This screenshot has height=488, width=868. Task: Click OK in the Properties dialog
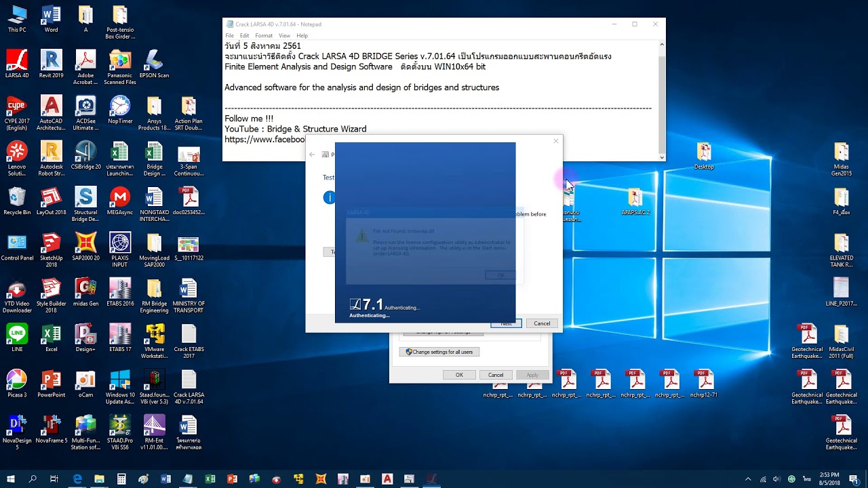click(459, 375)
